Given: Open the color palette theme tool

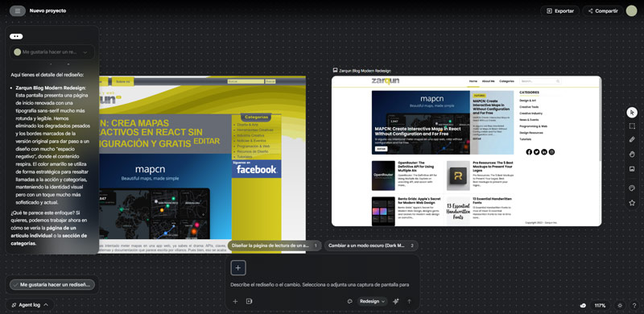Looking at the screenshot, I should click(632, 188).
